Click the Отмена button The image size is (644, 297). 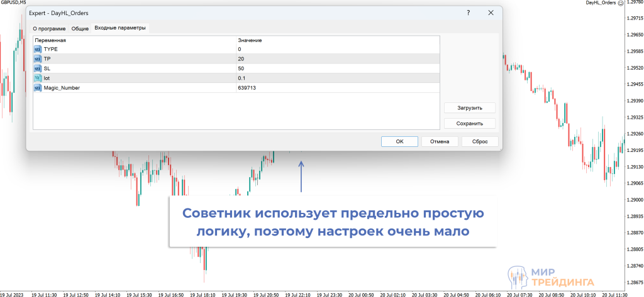tap(440, 141)
